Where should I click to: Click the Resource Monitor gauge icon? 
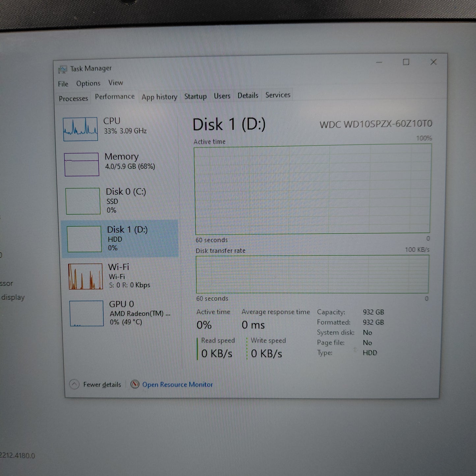(x=135, y=384)
